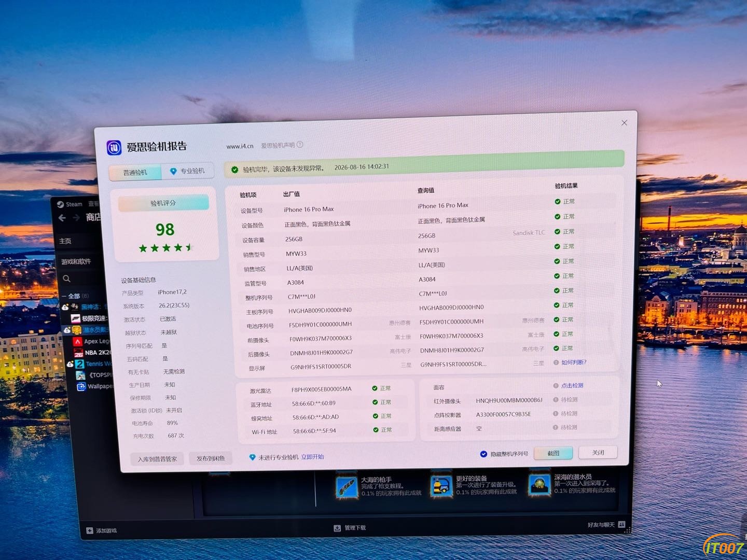Click the Wallpaper Engine icon
Viewport: 747px width, 560px height.
coord(81,387)
